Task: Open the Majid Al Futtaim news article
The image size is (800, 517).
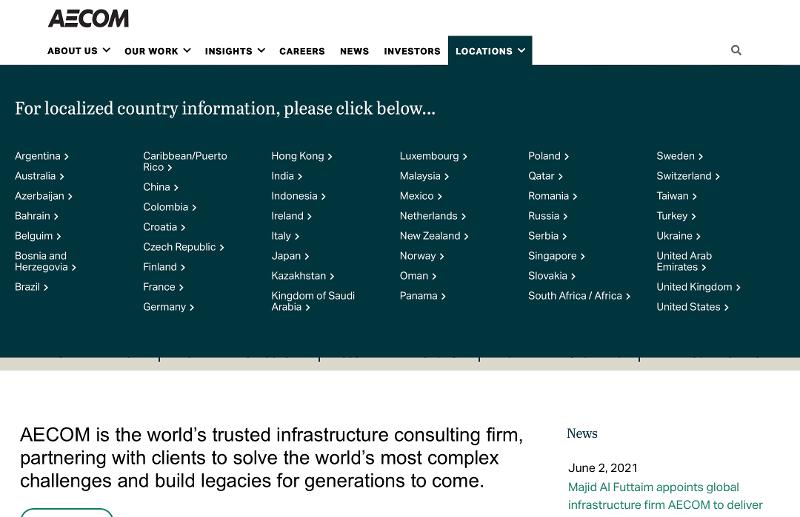Action: click(x=665, y=496)
